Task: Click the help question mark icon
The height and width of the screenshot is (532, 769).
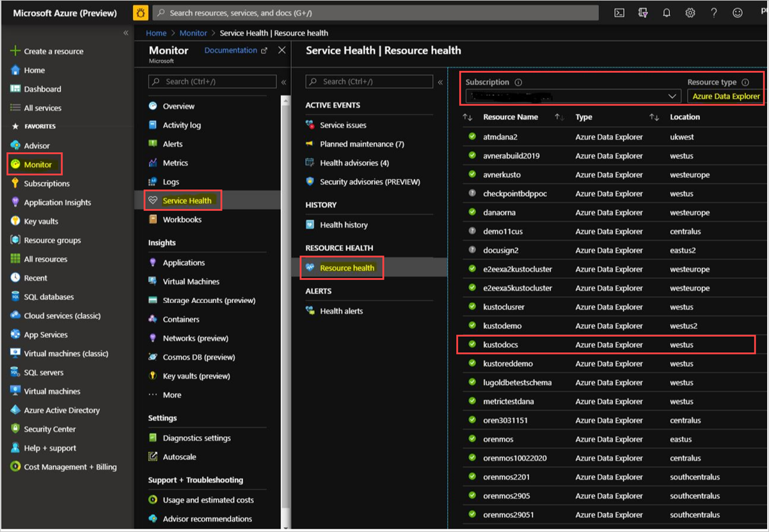Action: (x=714, y=13)
